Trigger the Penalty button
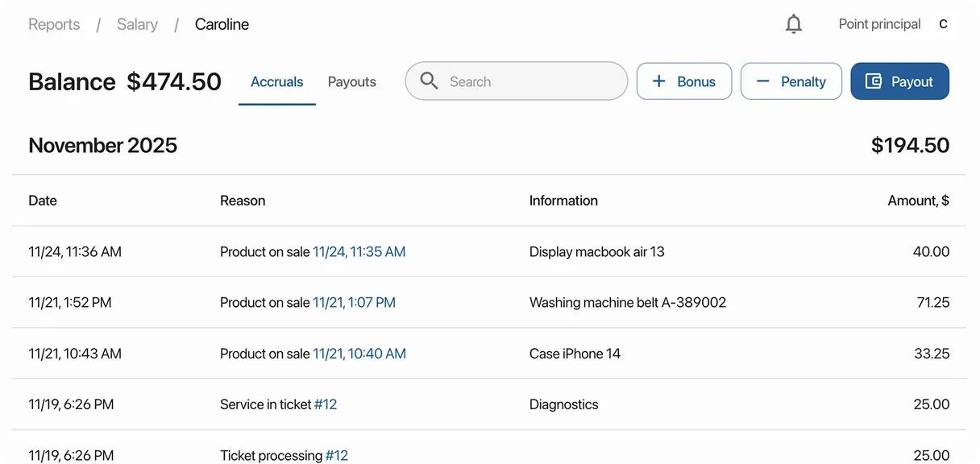This screenshot has width=980, height=464. [x=791, y=81]
